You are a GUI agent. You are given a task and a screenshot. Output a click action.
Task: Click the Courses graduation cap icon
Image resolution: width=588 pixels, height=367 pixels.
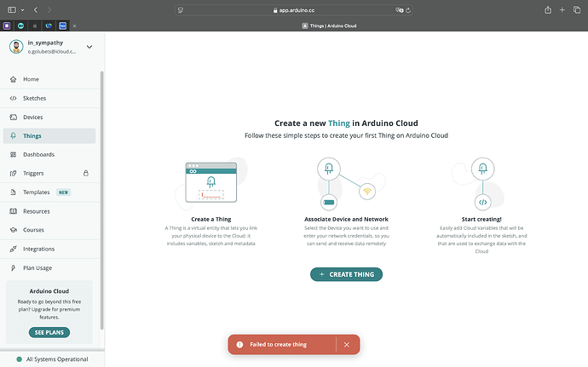[13, 230]
